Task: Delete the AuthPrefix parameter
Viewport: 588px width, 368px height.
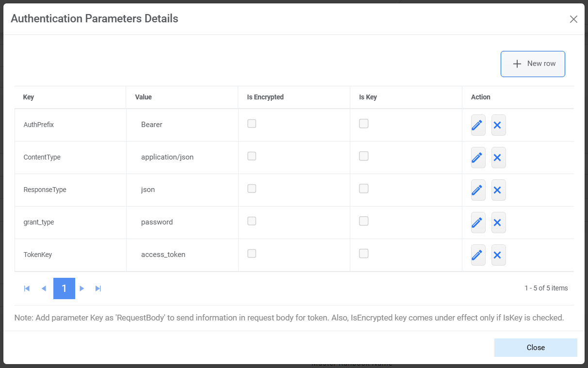Action: coord(498,125)
